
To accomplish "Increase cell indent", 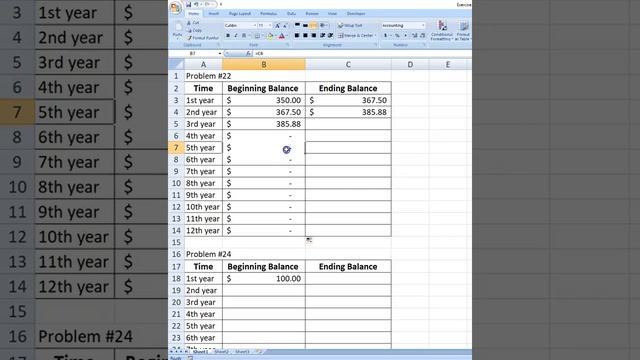I will [330, 35].
